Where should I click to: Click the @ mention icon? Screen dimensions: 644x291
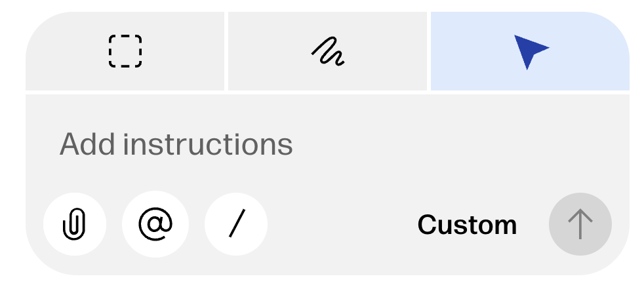[x=155, y=225]
